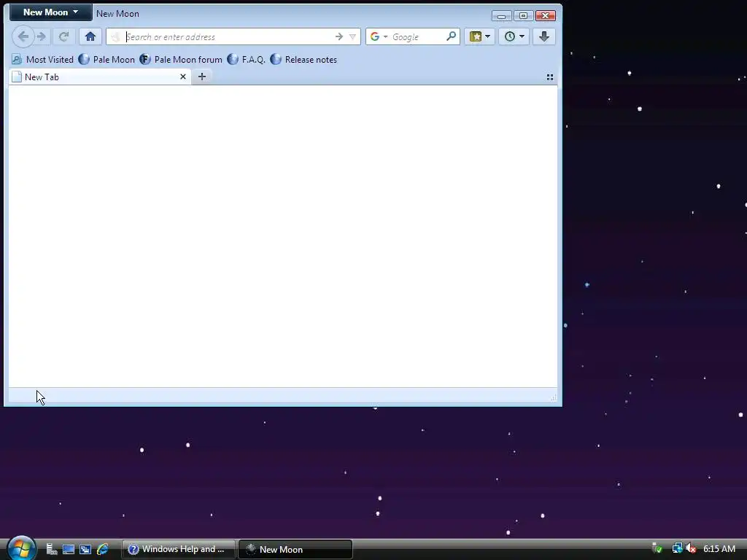Go forward one page
The width and height of the screenshot is (747, 560).
pos(42,36)
